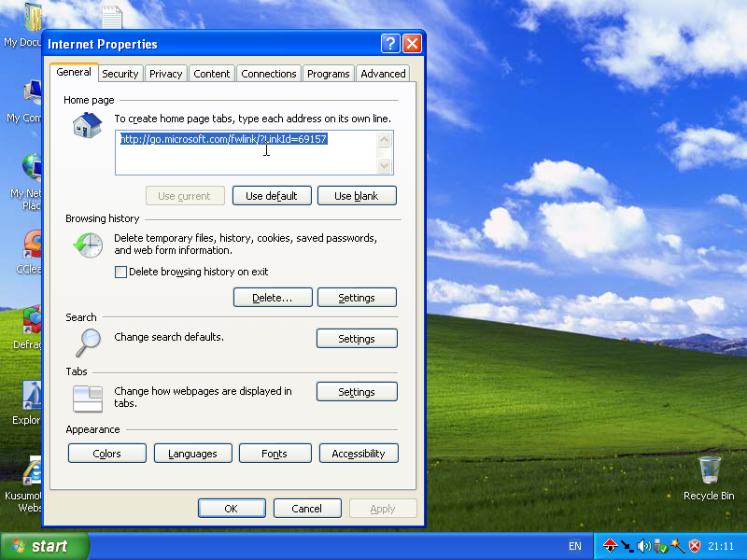Click the Delete... browsing history button
This screenshot has width=747, height=560.
[x=273, y=298]
